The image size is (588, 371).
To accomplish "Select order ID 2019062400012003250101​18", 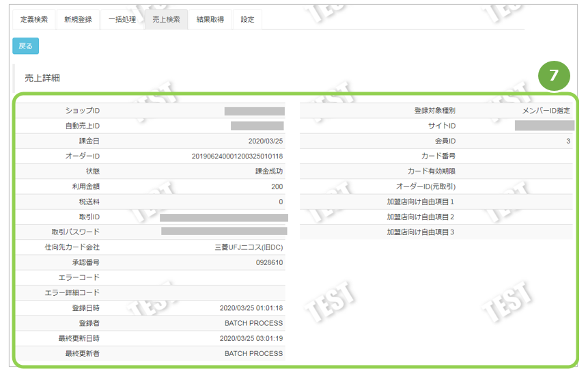I will tap(238, 156).
